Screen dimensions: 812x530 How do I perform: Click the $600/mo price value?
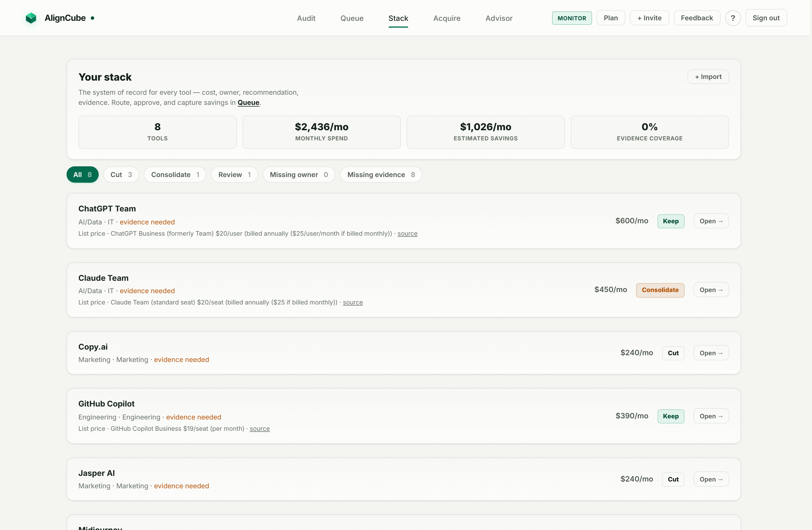click(x=632, y=221)
